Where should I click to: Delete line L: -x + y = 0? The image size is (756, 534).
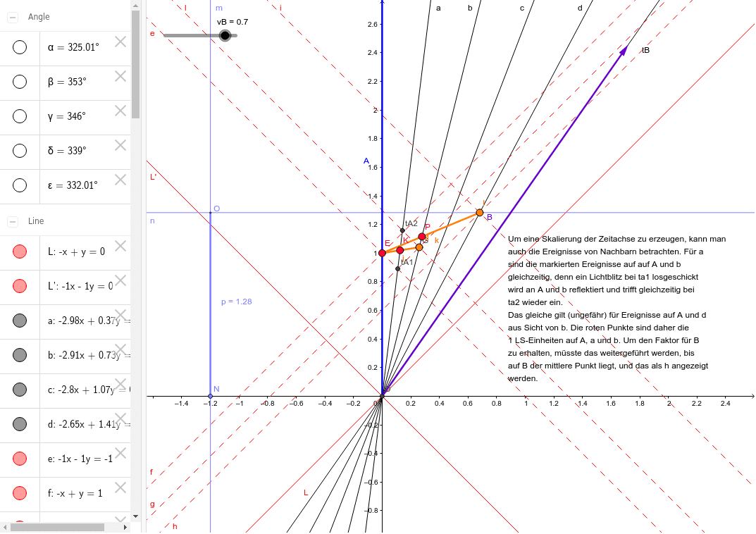120,246
